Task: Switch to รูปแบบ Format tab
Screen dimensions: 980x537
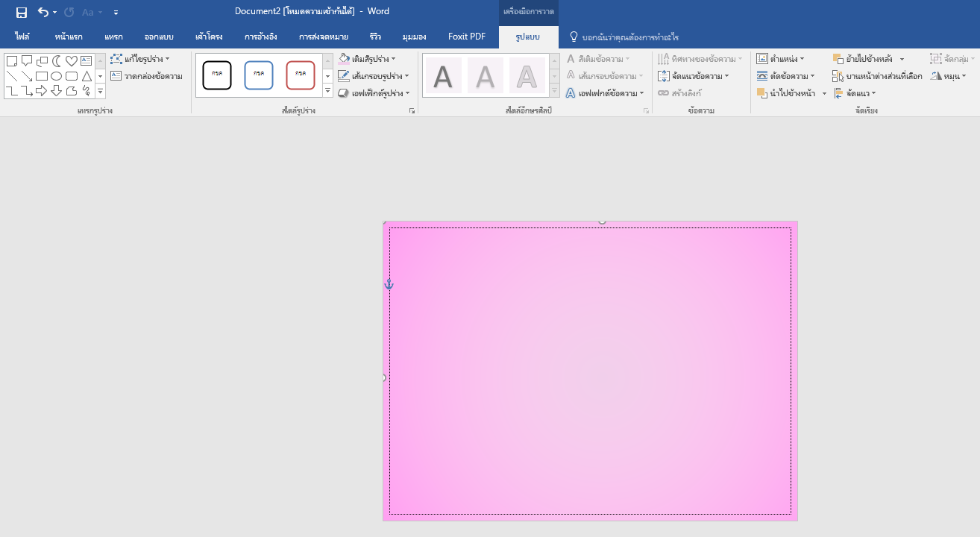Action: pyautogui.click(x=528, y=37)
